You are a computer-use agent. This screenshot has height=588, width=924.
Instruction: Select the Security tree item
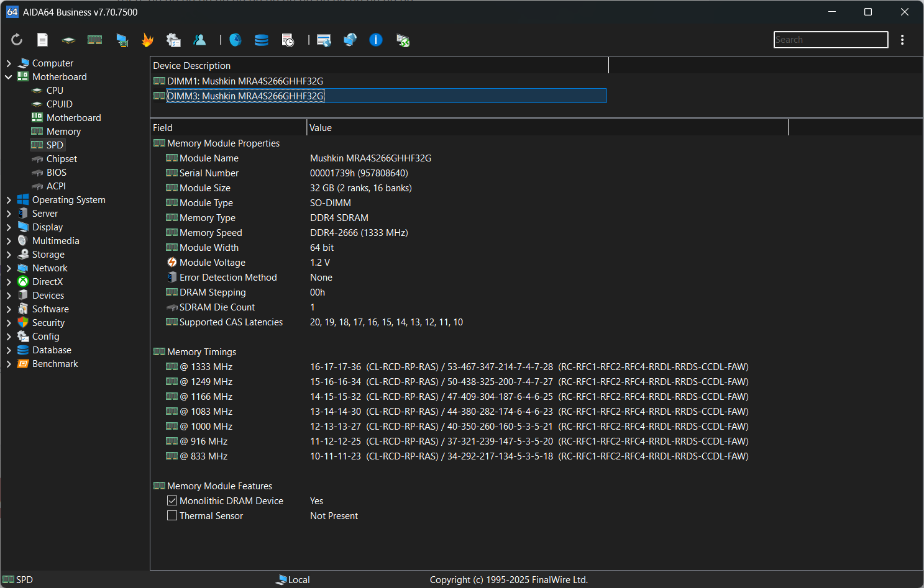tap(48, 323)
